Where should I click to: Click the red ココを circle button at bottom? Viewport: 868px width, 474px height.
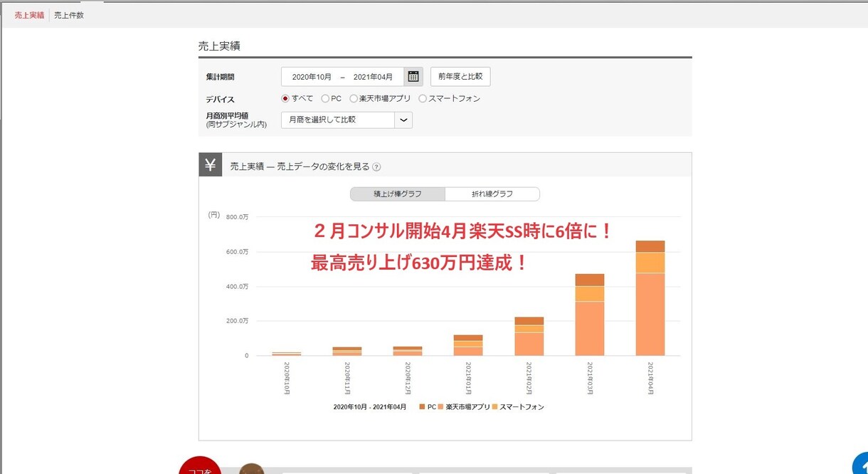200,465
